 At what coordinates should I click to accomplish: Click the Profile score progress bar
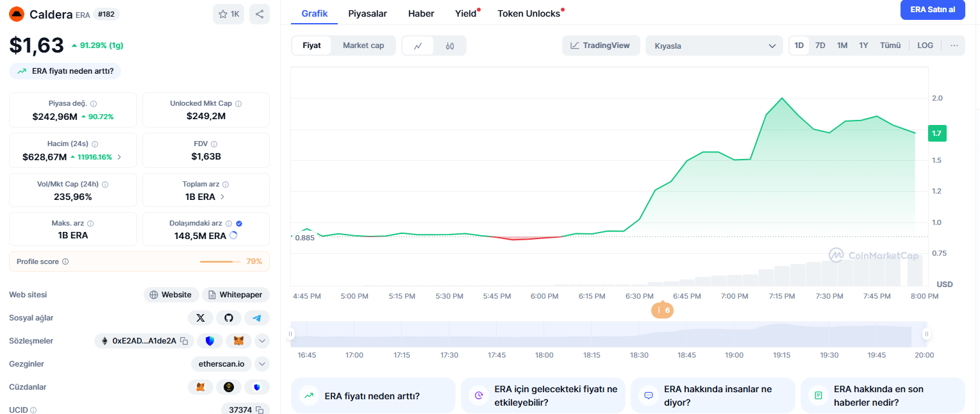221,261
